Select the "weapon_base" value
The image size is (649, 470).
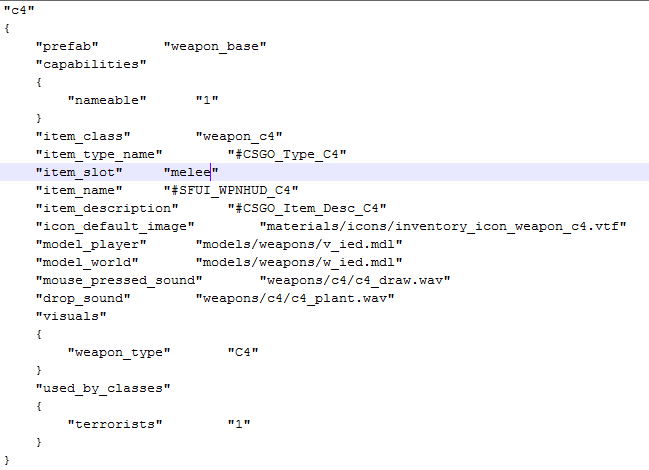215,46
